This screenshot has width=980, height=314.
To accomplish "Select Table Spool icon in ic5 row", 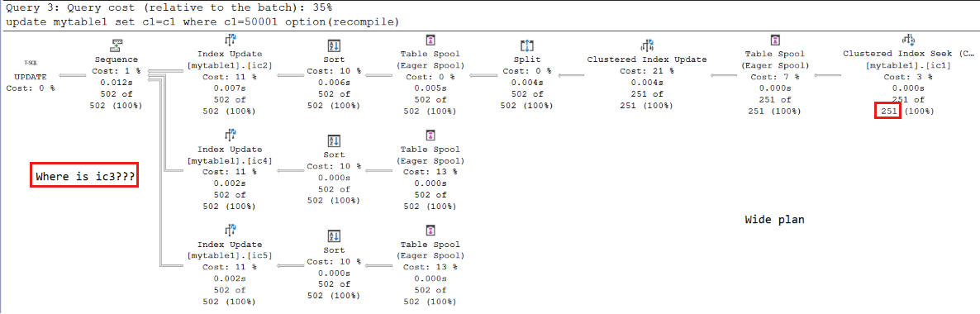I will click(430, 231).
